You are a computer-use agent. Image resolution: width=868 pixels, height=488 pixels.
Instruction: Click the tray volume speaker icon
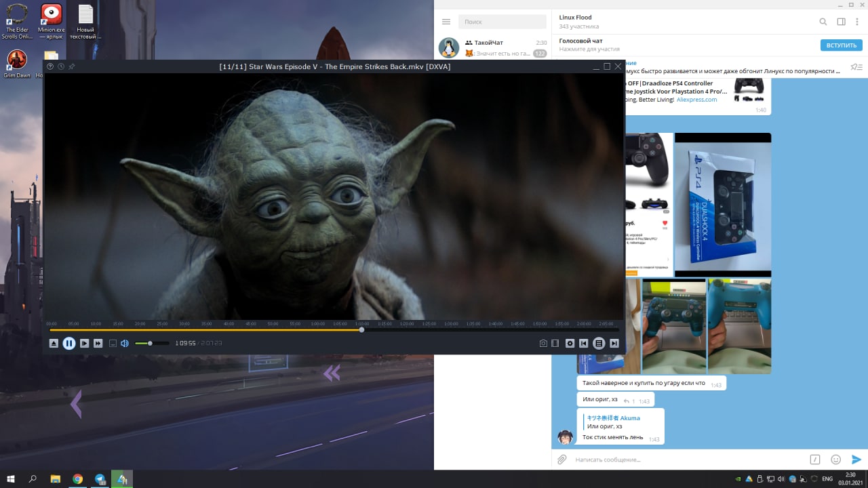782,479
